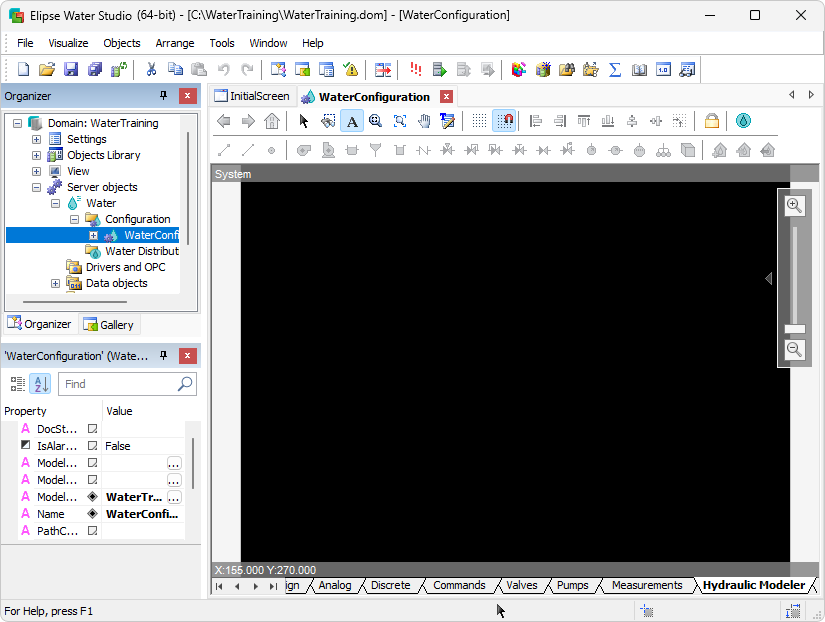Click the Sigma summation icon
Screen dimensions: 825x622
click(615, 69)
